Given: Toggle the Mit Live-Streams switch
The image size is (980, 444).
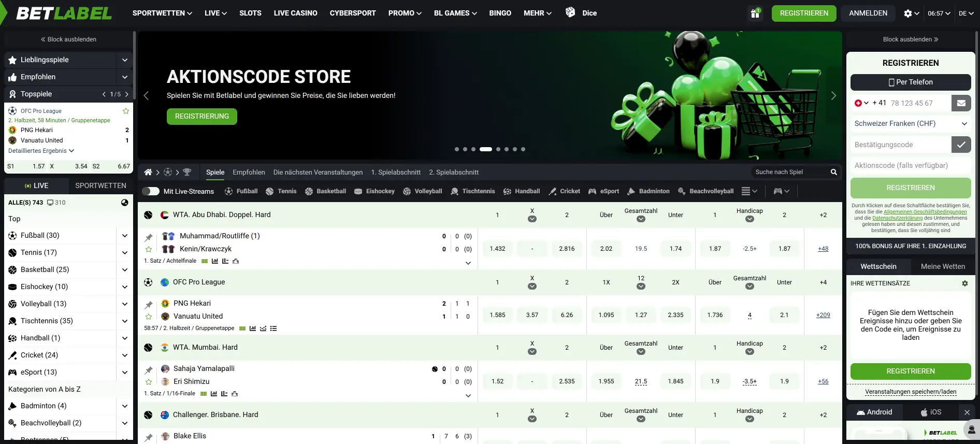Looking at the screenshot, I should [x=151, y=191].
